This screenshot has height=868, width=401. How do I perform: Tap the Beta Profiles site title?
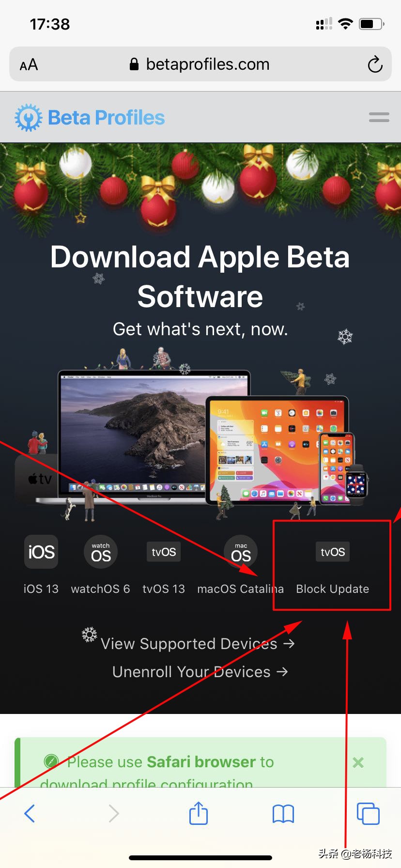pyautogui.click(x=107, y=118)
